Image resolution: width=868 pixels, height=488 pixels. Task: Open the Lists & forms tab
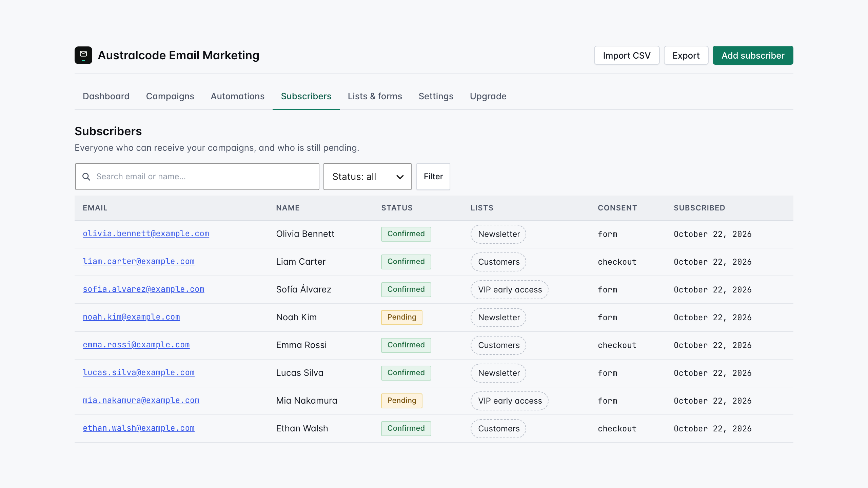tap(375, 96)
